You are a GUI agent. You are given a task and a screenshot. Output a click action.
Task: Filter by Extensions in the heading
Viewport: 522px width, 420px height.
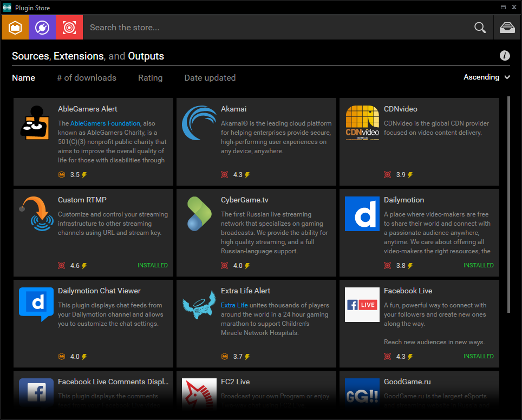click(x=79, y=56)
